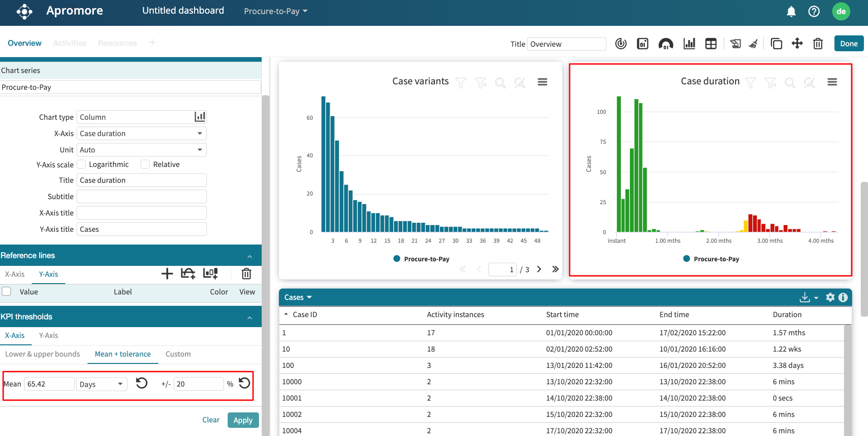Open the Days unit dropdown for Mean
Image resolution: width=868 pixels, height=436 pixels.
pos(101,384)
